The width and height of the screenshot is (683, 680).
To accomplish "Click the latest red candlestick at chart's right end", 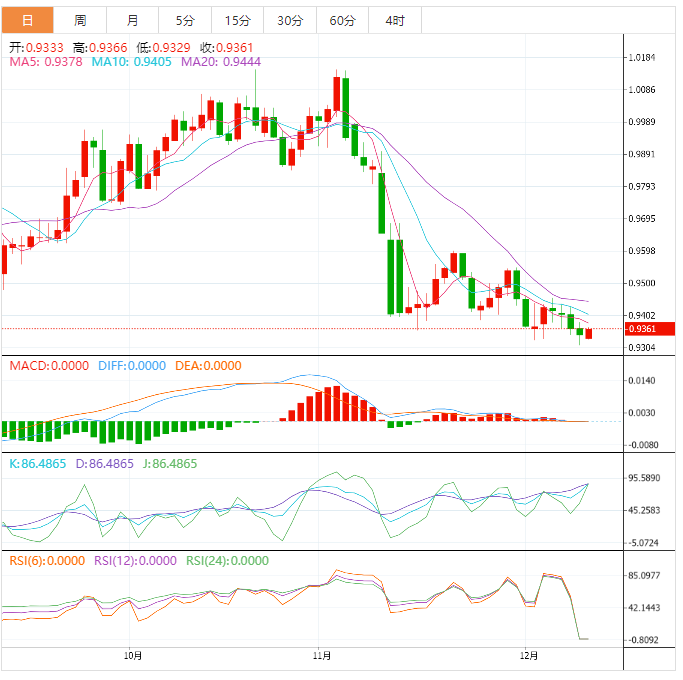I will [x=589, y=334].
